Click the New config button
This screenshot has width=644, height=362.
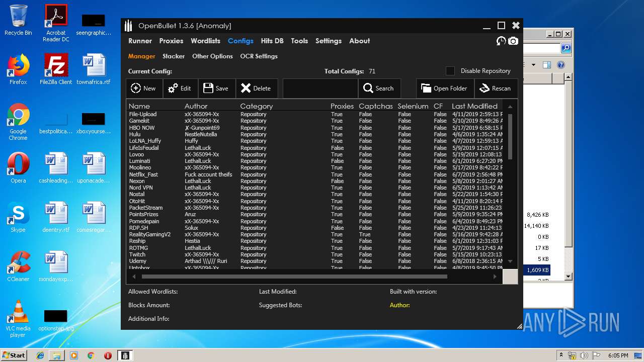point(144,88)
